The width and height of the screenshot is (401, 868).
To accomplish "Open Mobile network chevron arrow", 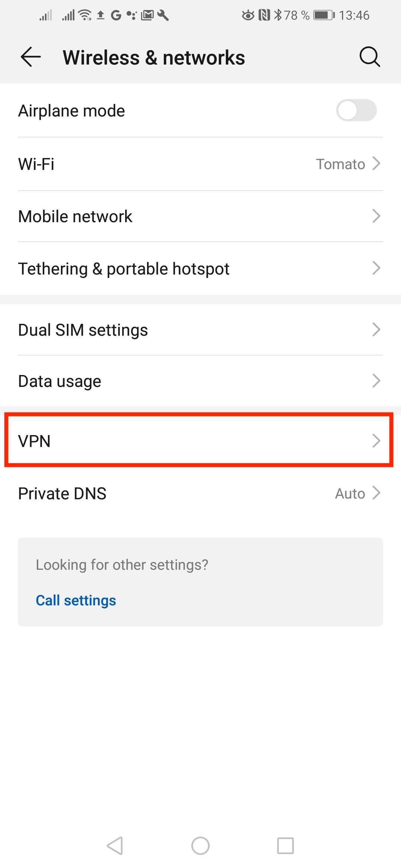I will pyautogui.click(x=376, y=216).
